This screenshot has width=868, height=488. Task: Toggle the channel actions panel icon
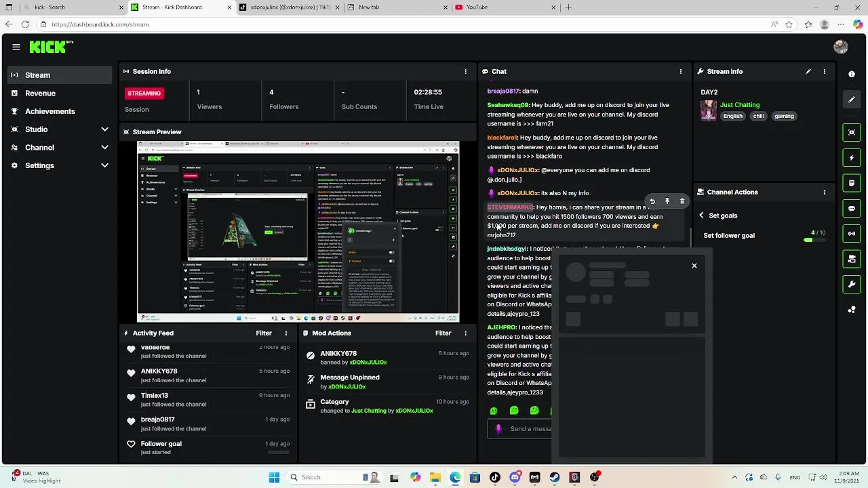coord(852,259)
